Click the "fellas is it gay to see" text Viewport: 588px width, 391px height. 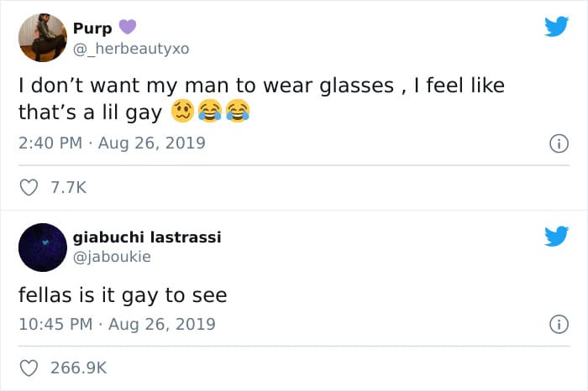pos(123,295)
